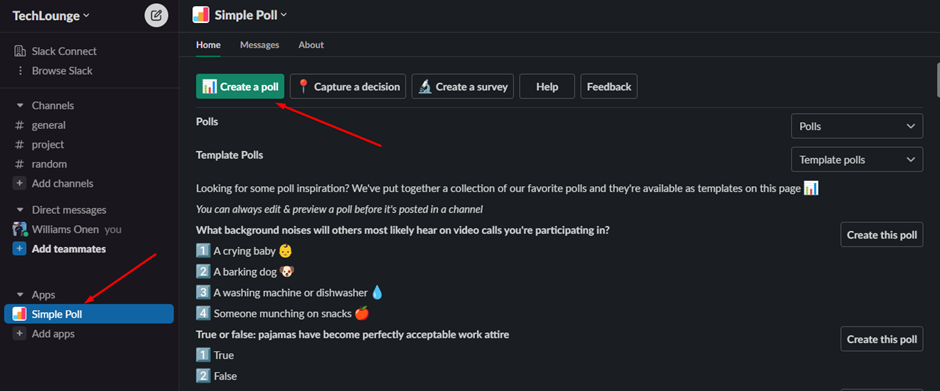Open the random channel

pos(49,164)
